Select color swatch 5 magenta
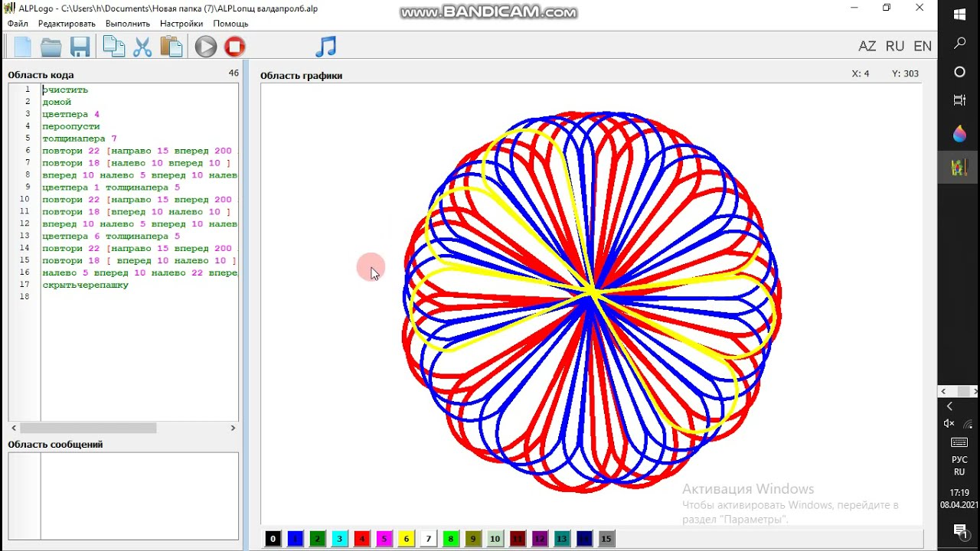Screen dimensions: 980x551 click(384, 539)
